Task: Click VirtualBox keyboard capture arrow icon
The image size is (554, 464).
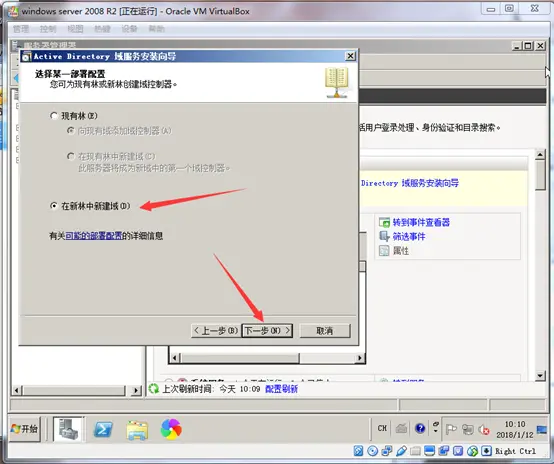Action: 487,451
